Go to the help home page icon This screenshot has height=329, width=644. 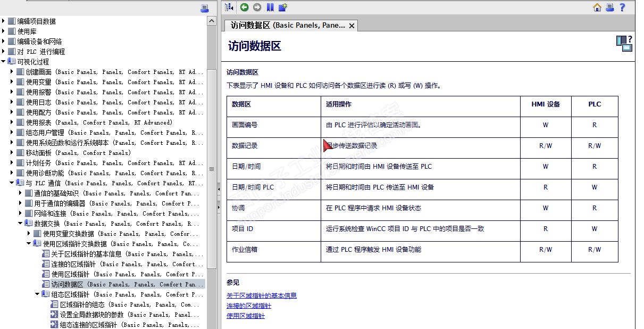597,7
